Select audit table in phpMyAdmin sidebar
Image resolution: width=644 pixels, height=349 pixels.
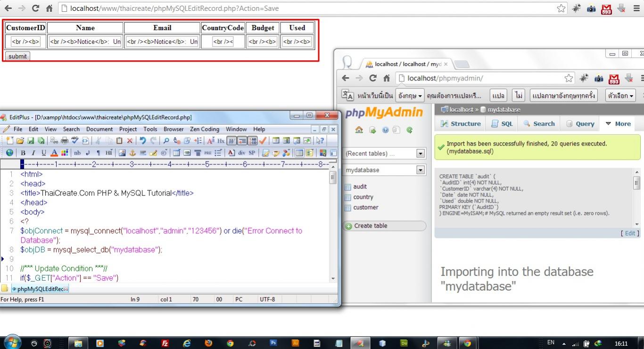pyautogui.click(x=360, y=187)
